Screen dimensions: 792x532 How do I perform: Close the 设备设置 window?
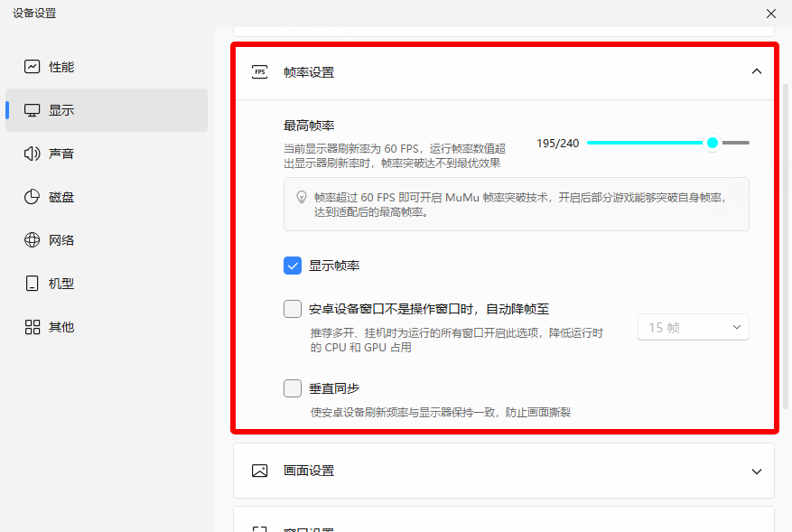(770, 14)
